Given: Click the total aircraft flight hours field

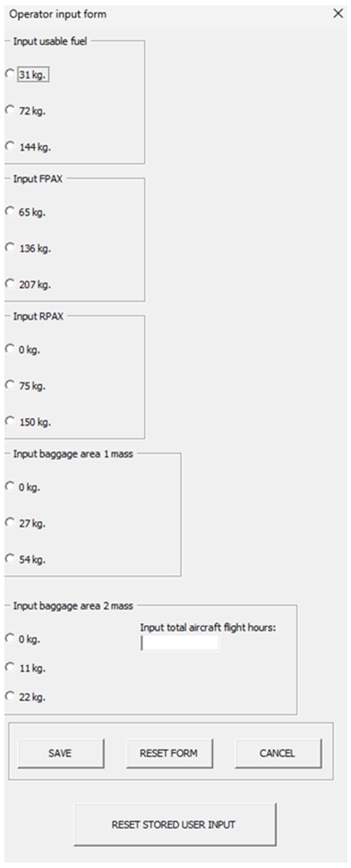Looking at the screenshot, I should click(180, 643).
